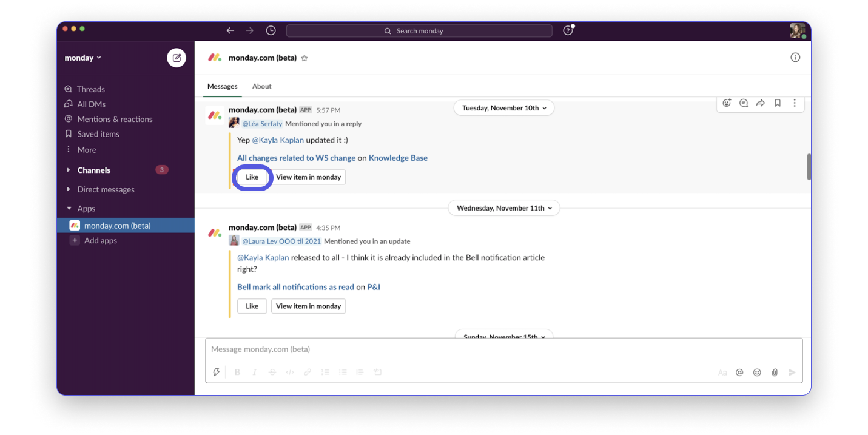
Task: Focus the Message monday.com (beta) input
Action: (x=503, y=349)
